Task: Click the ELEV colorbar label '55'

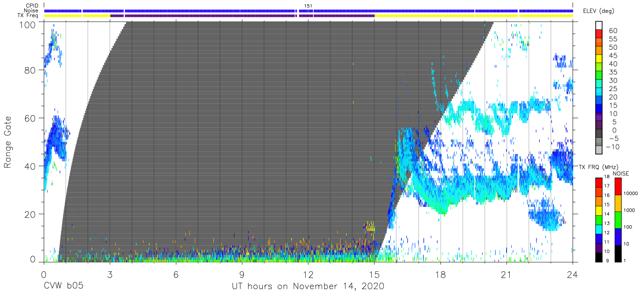Action: tap(613, 39)
